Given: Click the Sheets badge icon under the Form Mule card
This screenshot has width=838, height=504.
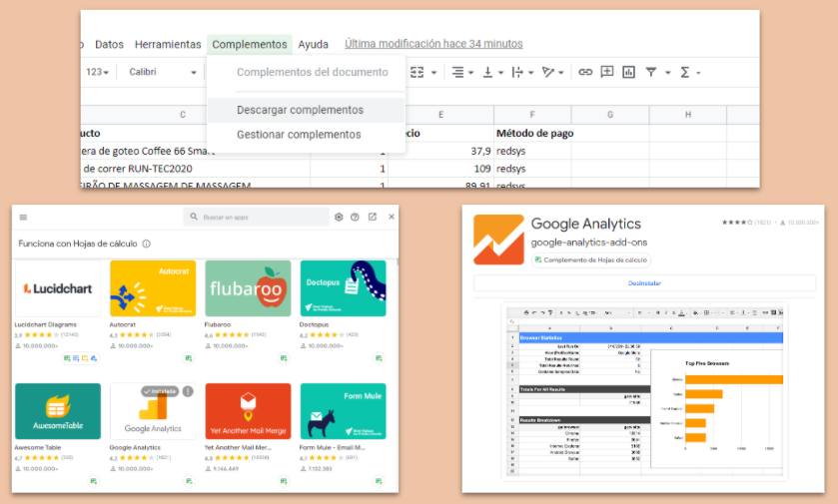Looking at the screenshot, I should click(379, 481).
